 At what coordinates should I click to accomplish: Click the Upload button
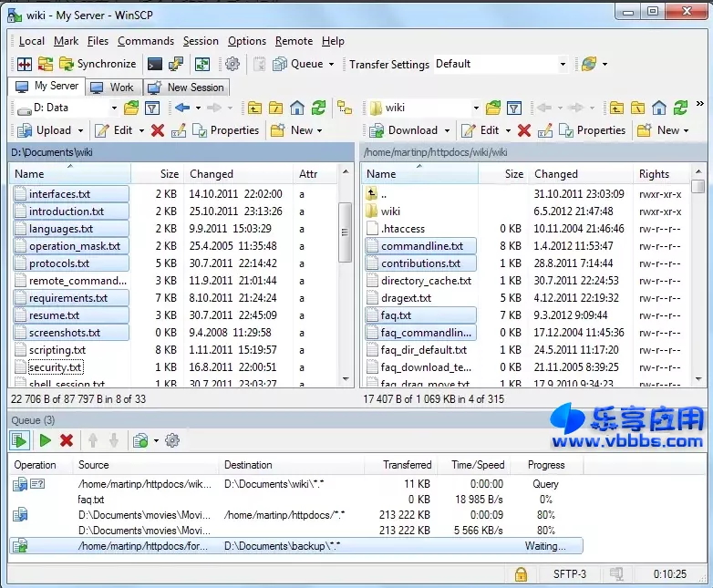pos(44,131)
